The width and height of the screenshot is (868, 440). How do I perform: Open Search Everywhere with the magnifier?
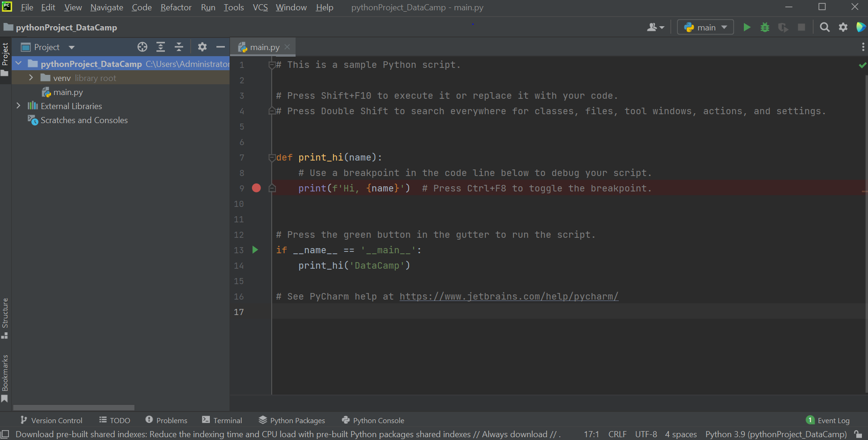tap(824, 27)
